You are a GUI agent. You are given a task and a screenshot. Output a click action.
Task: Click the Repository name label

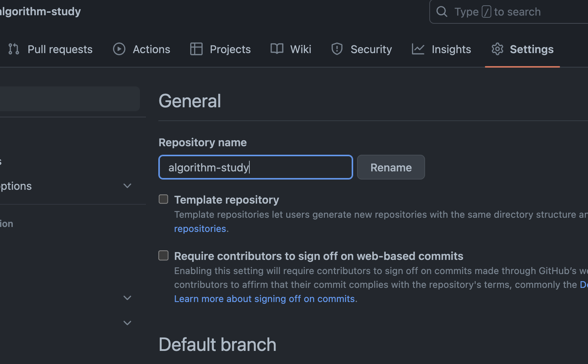203,142
